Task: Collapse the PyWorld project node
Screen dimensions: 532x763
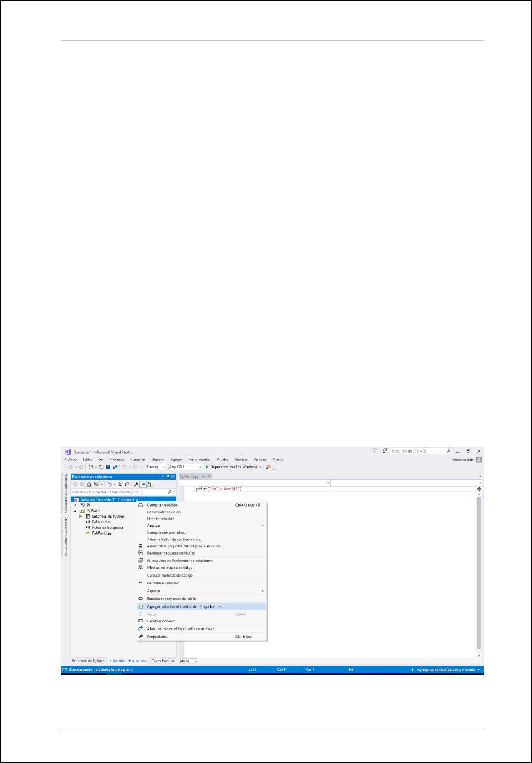Action: point(75,511)
